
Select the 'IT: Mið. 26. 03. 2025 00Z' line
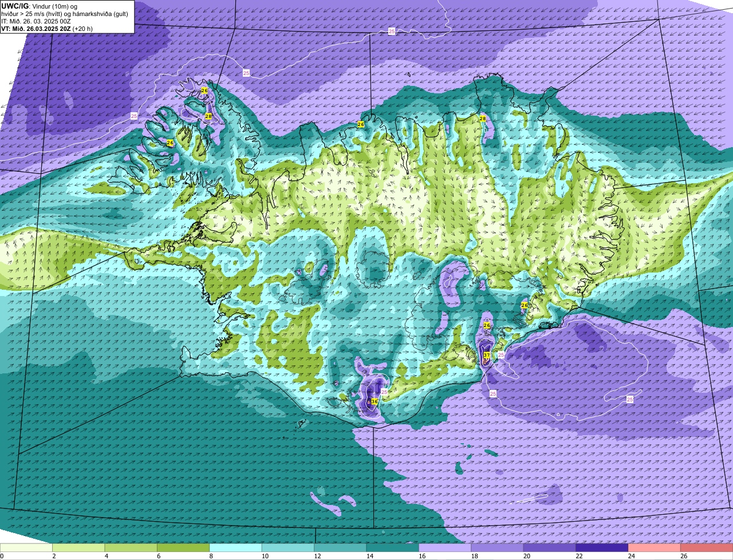click(x=36, y=21)
